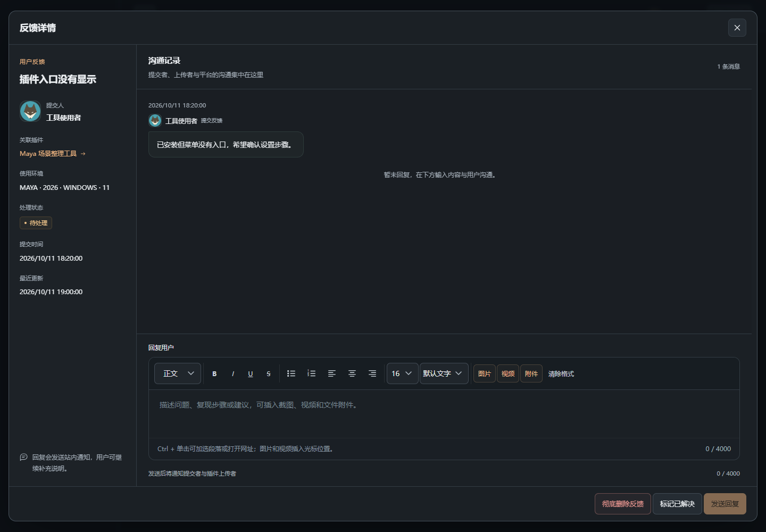Apply strikethrough formatting
Viewport: 766px width, 532px height.
click(x=269, y=373)
